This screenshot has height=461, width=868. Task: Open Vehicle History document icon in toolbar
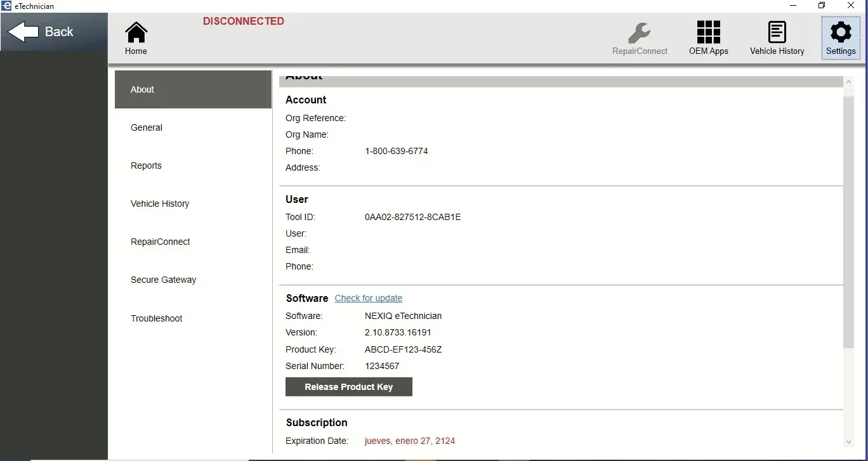(777, 38)
